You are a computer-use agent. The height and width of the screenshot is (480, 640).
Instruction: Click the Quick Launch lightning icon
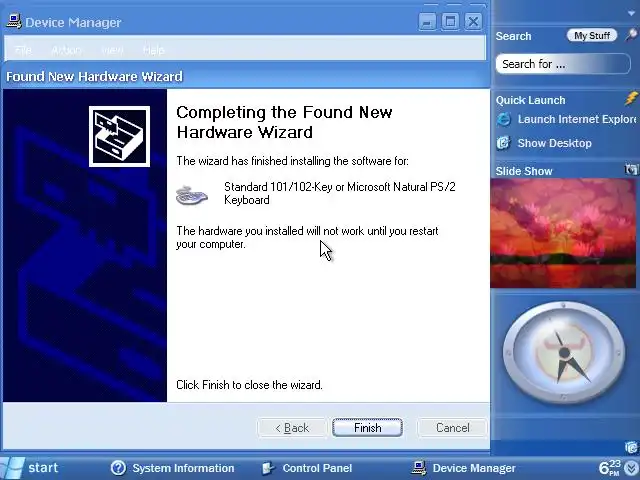[x=631, y=98]
